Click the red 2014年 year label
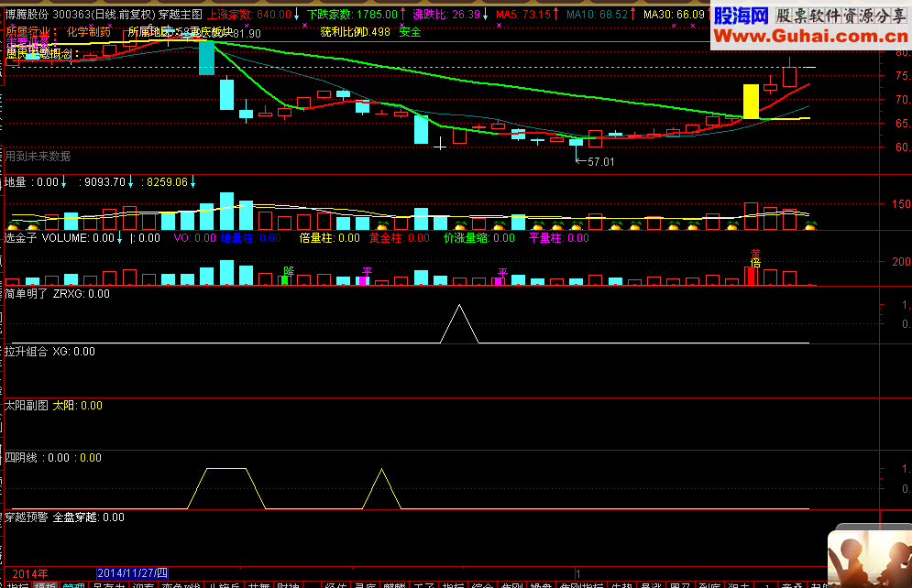 29,574
